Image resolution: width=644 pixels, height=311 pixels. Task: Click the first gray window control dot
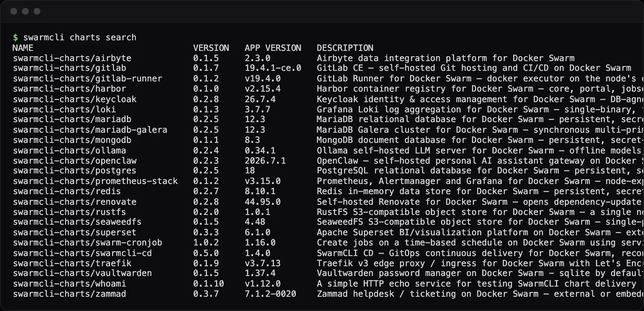click(x=14, y=11)
